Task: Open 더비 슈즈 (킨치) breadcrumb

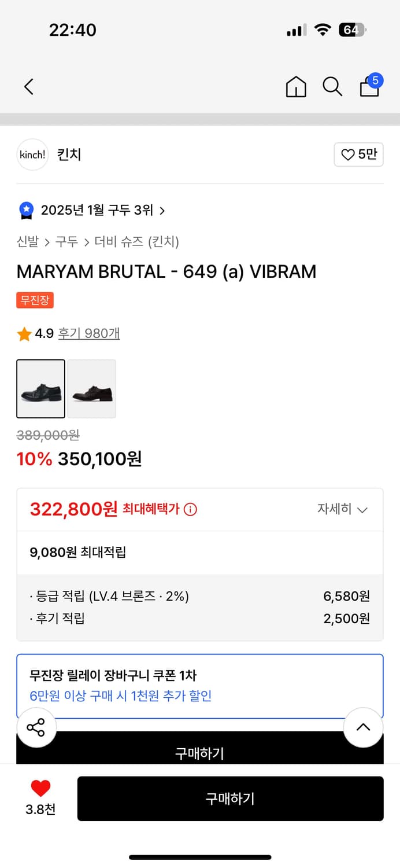Action: pos(136,241)
